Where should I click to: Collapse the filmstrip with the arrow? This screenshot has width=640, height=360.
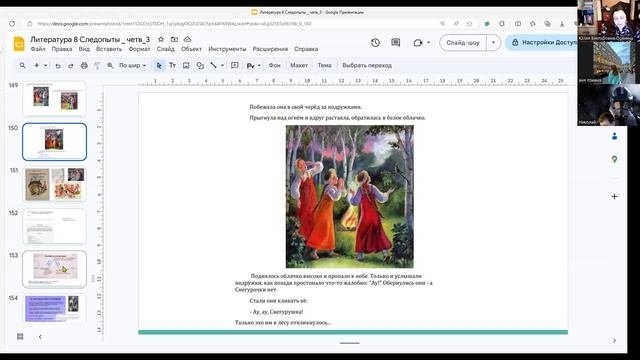[40, 337]
